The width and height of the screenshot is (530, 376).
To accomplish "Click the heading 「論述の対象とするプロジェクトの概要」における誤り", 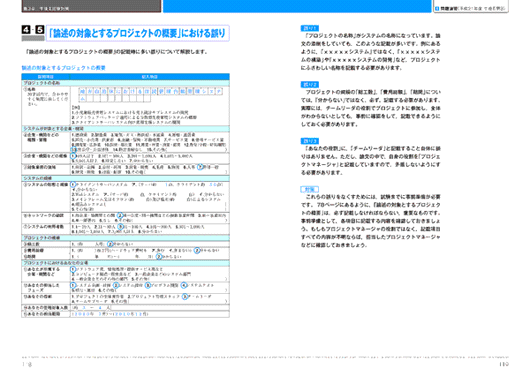I will (138, 33).
